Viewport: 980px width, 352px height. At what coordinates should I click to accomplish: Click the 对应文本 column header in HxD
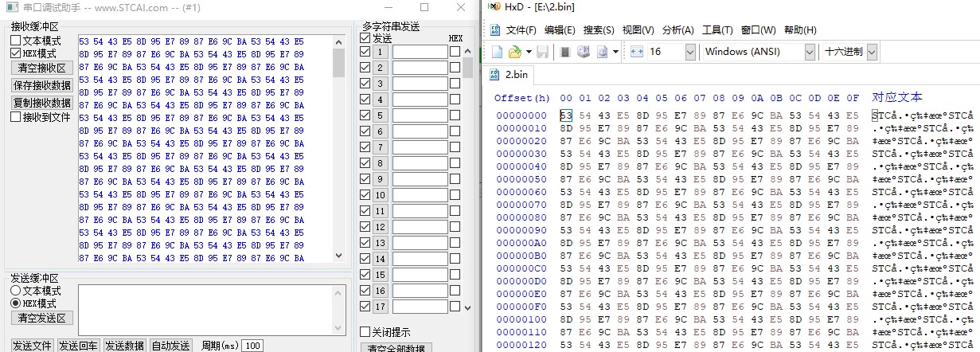click(897, 98)
